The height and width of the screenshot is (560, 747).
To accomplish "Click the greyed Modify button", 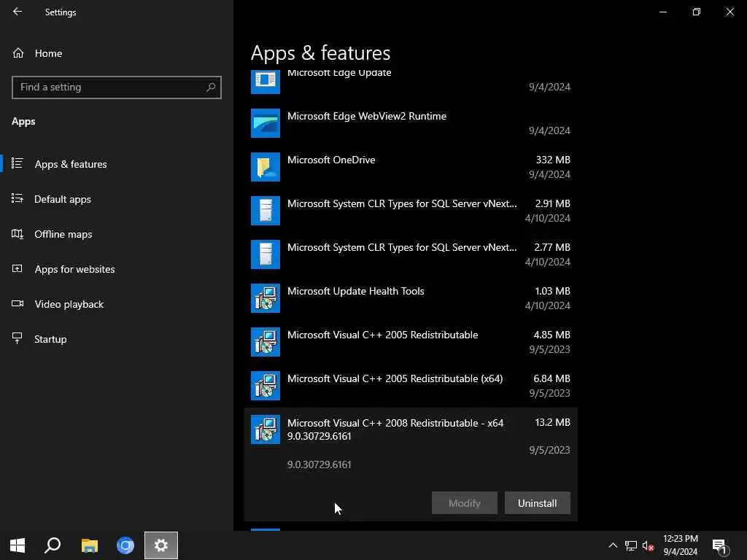I will coord(465,503).
